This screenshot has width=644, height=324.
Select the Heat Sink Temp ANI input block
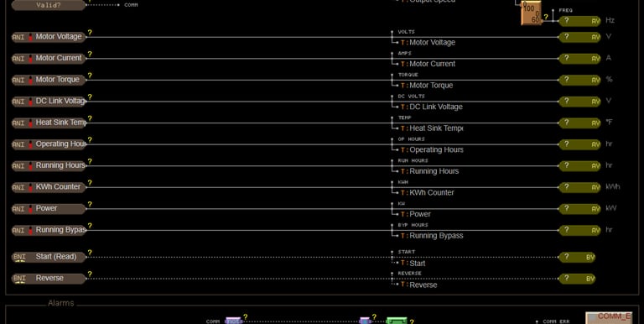pyautogui.click(x=49, y=123)
